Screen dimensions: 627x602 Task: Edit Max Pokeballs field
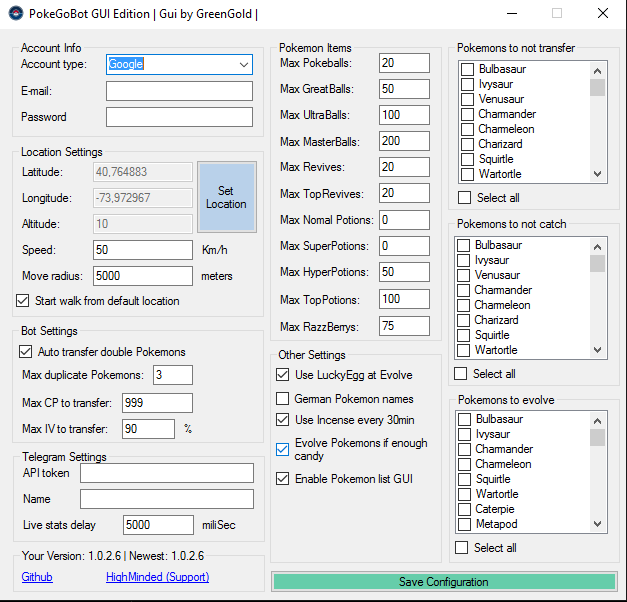[x=404, y=63]
